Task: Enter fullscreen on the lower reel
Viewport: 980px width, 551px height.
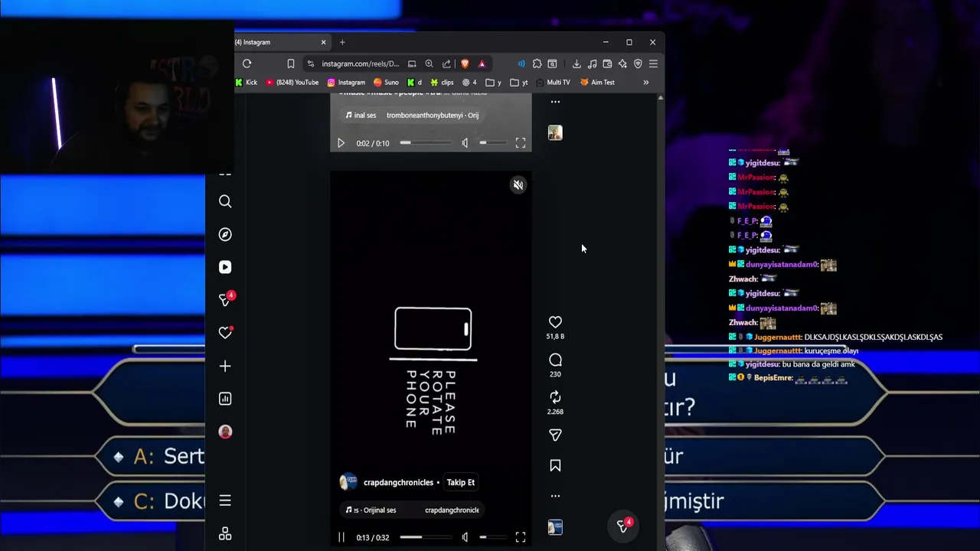Action: [x=521, y=537]
